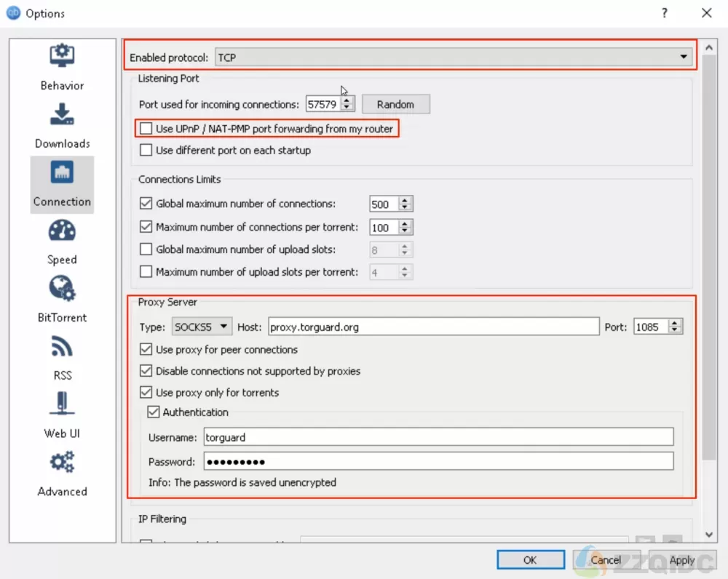Image resolution: width=728 pixels, height=579 pixels.
Task: Select the Connection settings icon
Action: (x=62, y=172)
